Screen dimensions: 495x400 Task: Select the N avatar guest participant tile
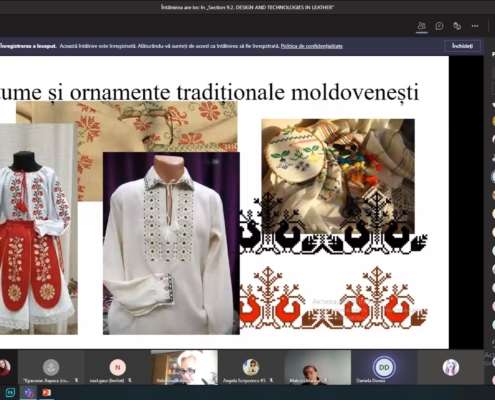[117, 368]
